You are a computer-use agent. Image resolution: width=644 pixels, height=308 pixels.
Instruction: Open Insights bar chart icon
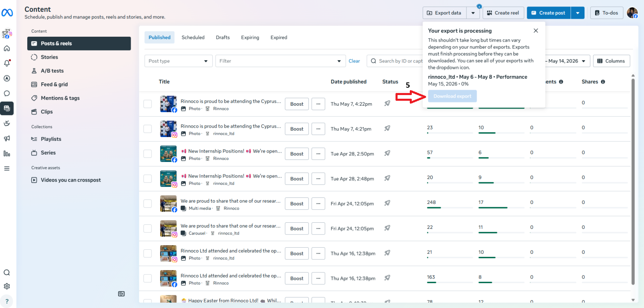tap(7, 153)
